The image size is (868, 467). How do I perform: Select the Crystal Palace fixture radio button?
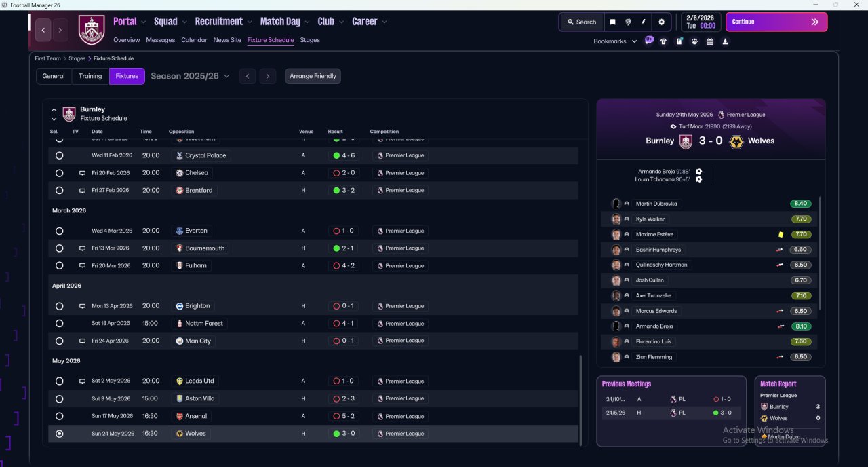(x=60, y=155)
